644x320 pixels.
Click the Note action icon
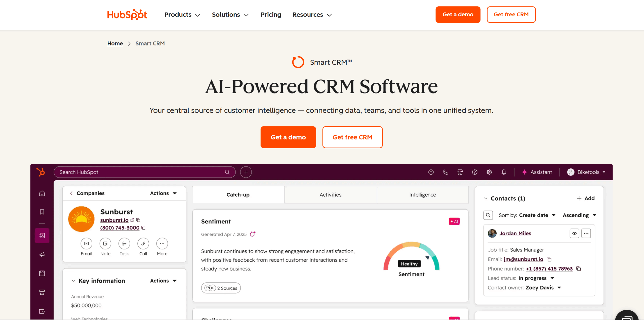105,244
